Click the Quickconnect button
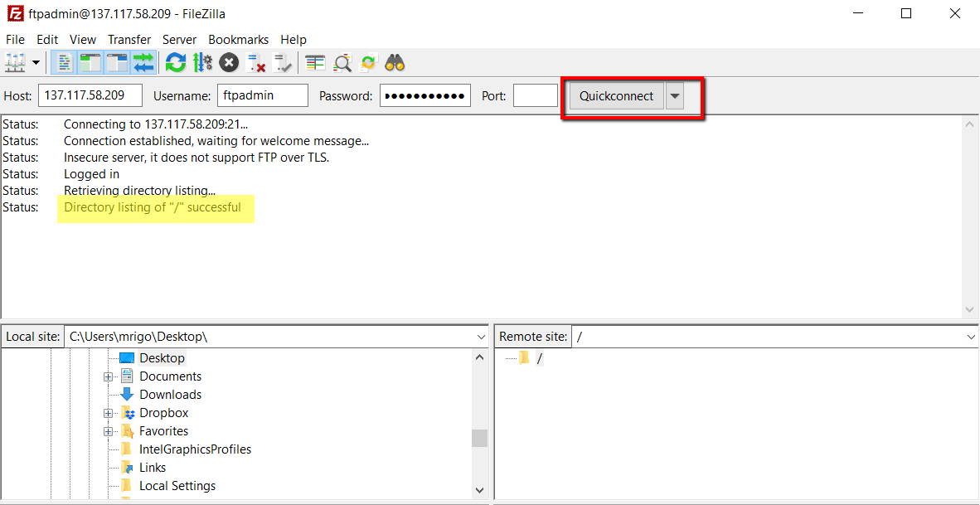 616,96
